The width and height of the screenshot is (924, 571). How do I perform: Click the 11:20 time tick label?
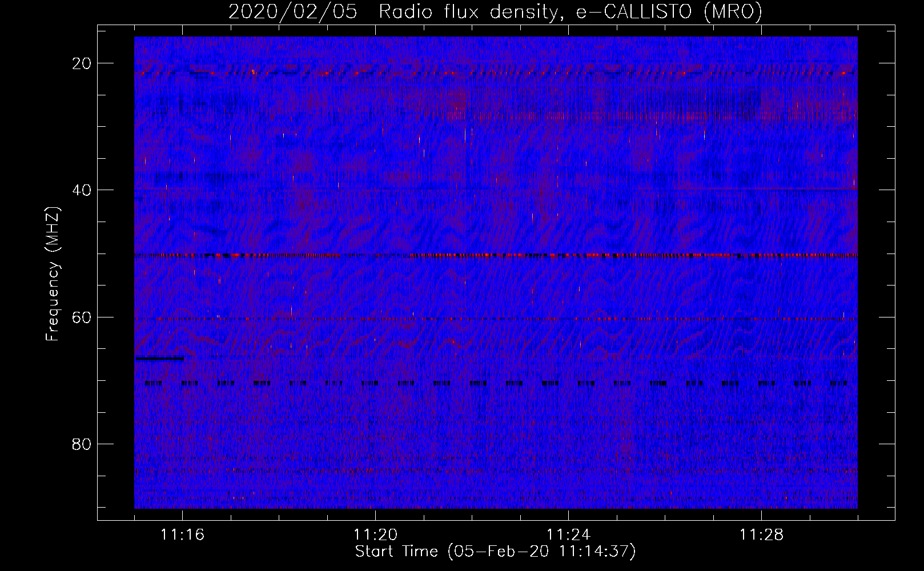(375, 535)
